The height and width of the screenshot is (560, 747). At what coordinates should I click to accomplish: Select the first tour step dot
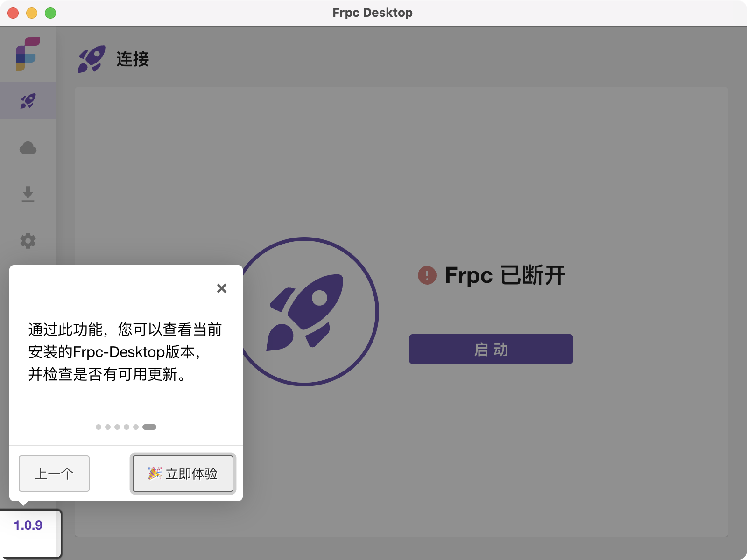[x=99, y=427]
